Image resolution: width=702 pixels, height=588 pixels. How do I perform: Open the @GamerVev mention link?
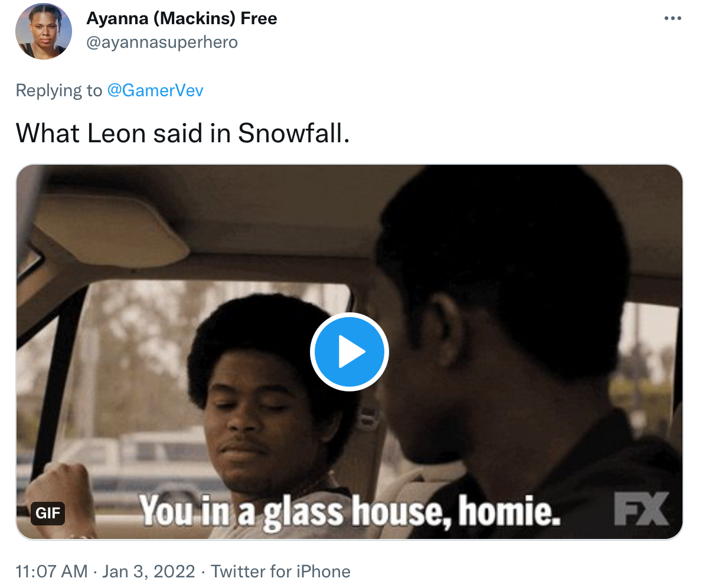click(155, 90)
